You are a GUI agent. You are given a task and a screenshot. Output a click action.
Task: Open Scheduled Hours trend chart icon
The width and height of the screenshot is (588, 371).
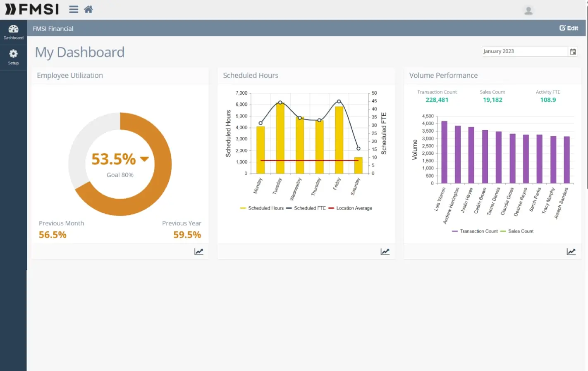coord(385,252)
